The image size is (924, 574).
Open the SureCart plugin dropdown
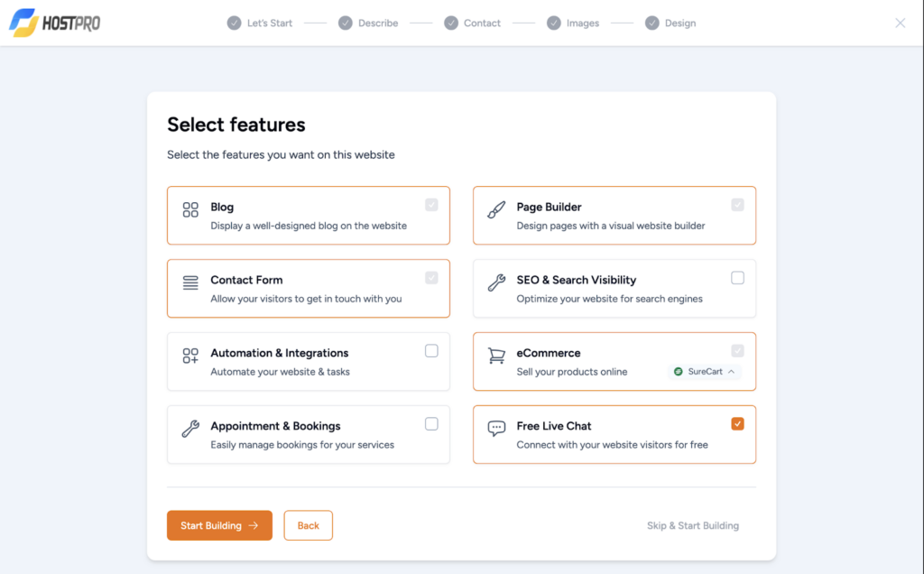(x=704, y=371)
